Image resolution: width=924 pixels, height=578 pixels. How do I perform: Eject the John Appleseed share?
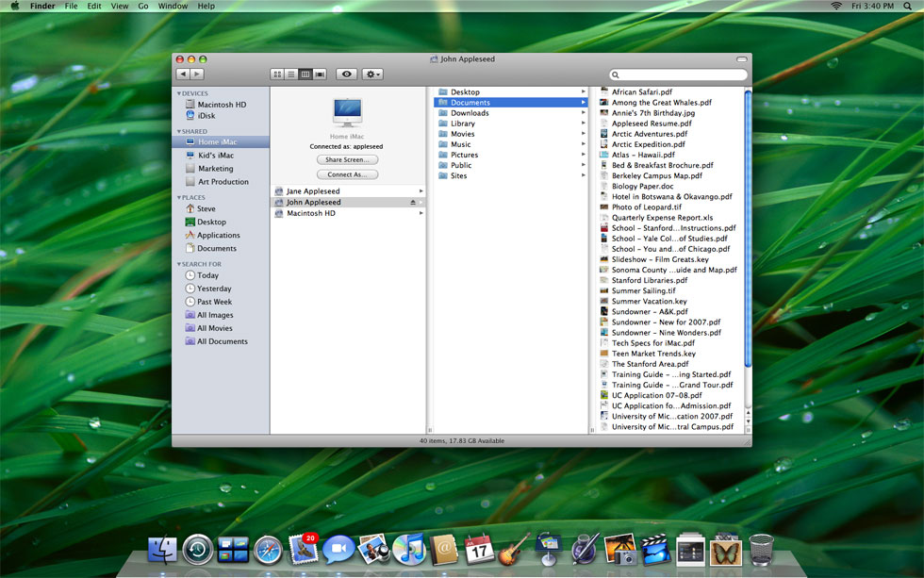click(413, 202)
